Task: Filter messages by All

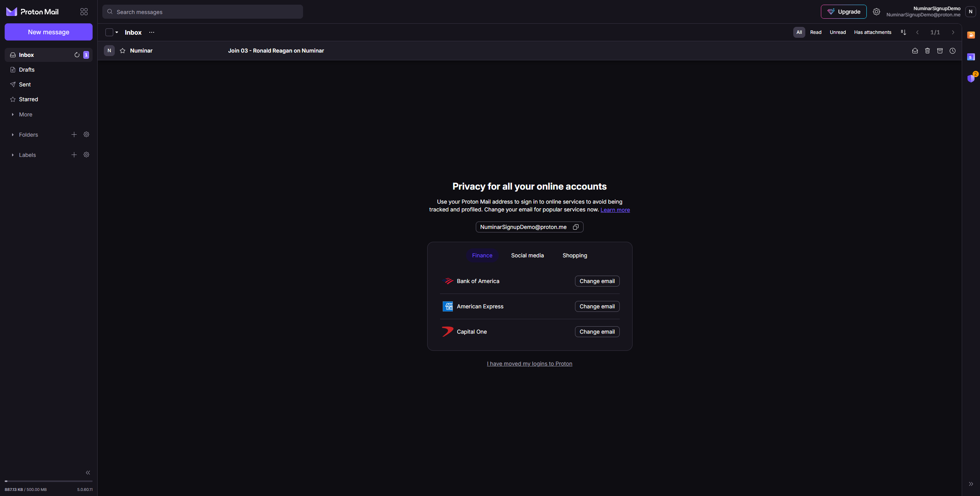Action: click(799, 32)
